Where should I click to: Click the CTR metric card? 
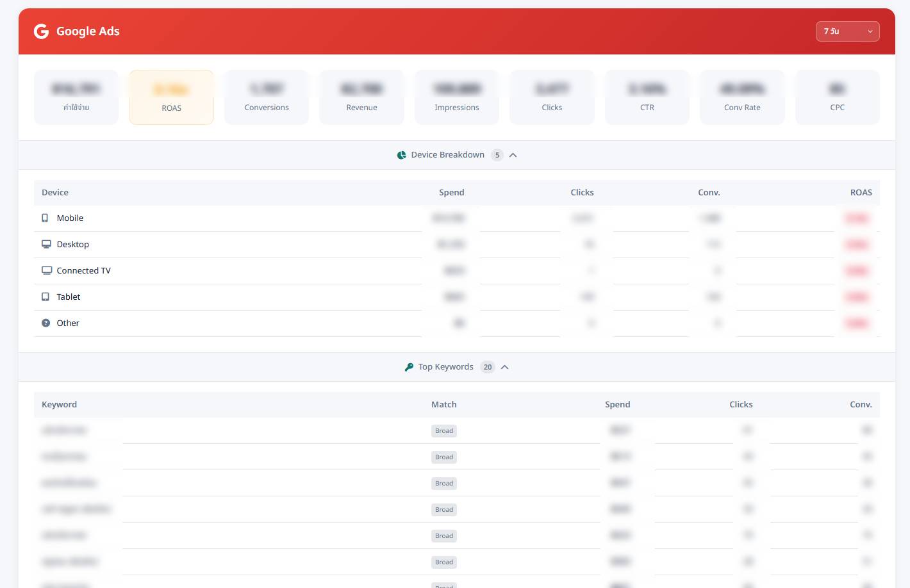pyautogui.click(x=647, y=97)
